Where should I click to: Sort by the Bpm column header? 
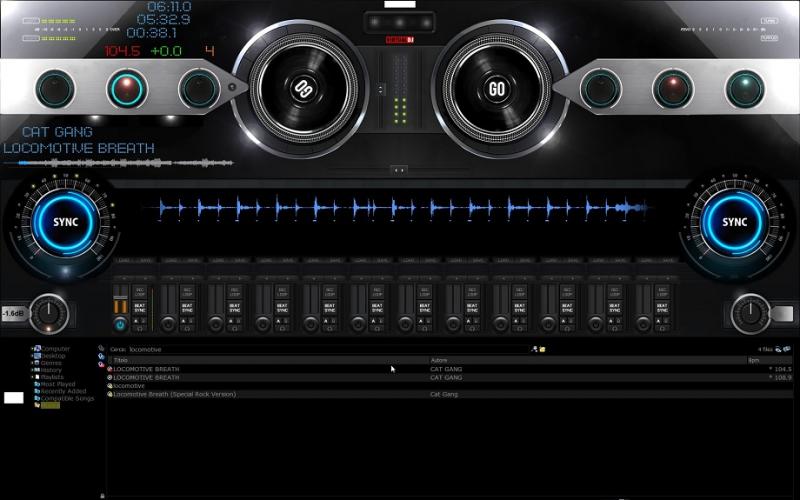coord(769,360)
